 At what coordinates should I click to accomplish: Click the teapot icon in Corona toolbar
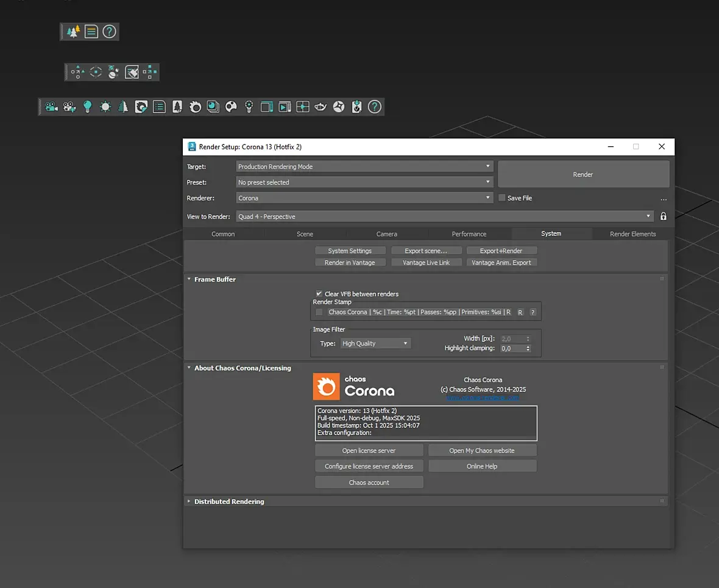tap(321, 107)
